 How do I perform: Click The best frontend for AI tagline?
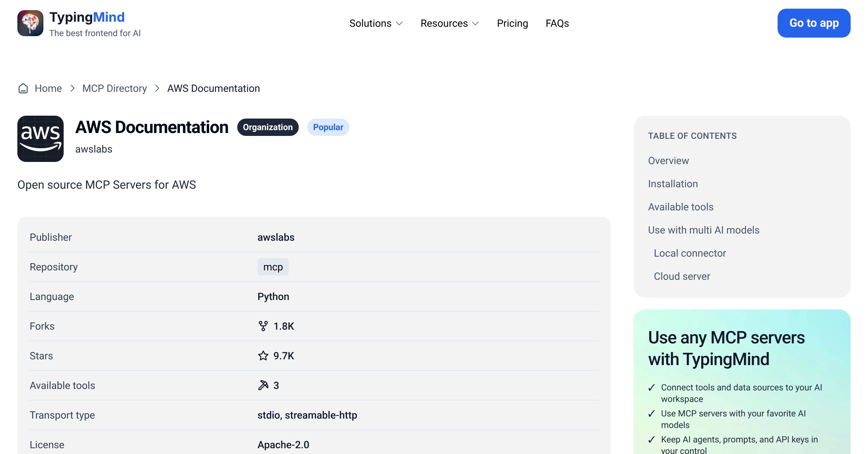coord(95,33)
